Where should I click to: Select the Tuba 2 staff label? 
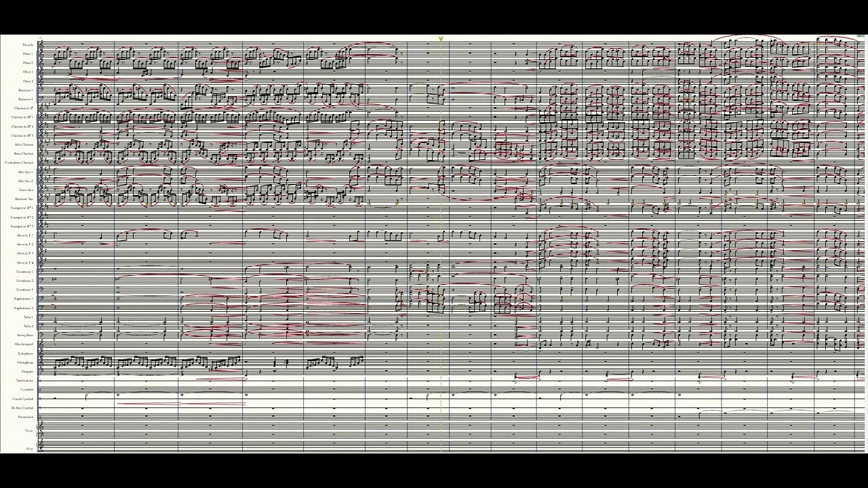(28, 326)
